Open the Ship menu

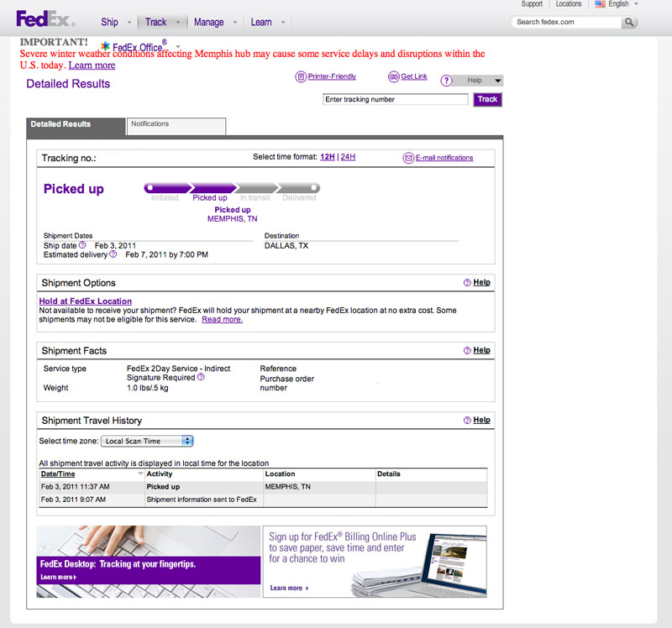(109, 23)
